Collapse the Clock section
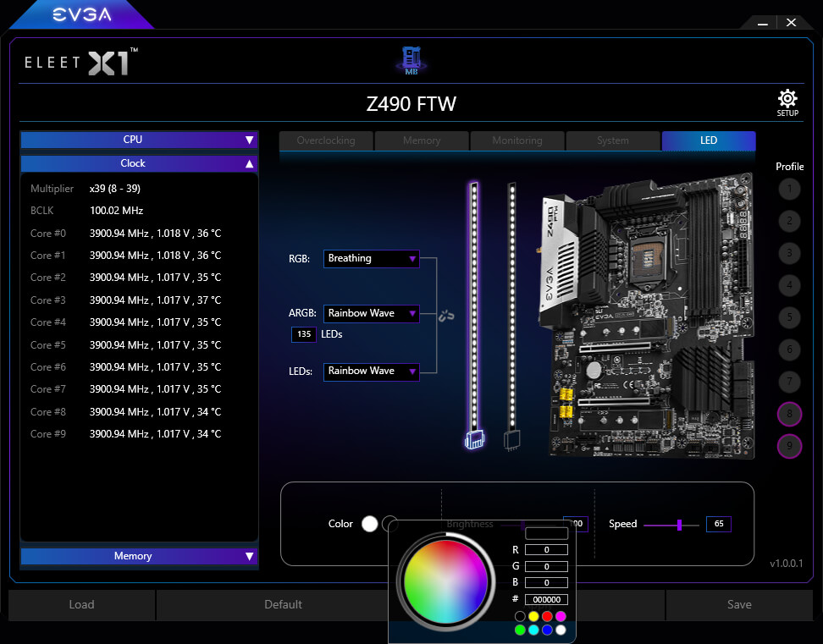The image size is (823, 644). (139, 163)
